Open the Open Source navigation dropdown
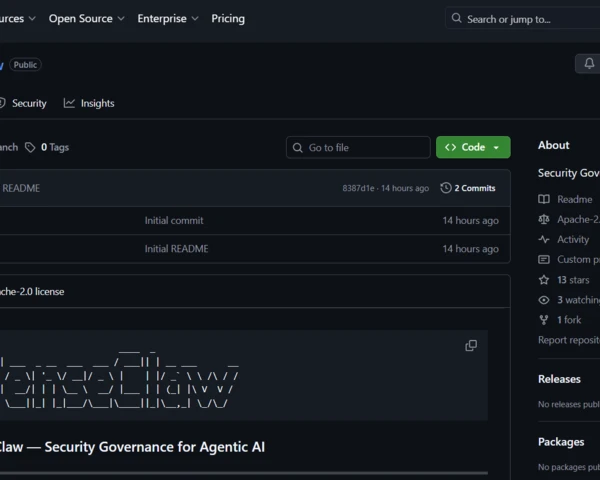The height and width of the screenshot is (480, 600). pyautogui.click(x=87, y=18)
